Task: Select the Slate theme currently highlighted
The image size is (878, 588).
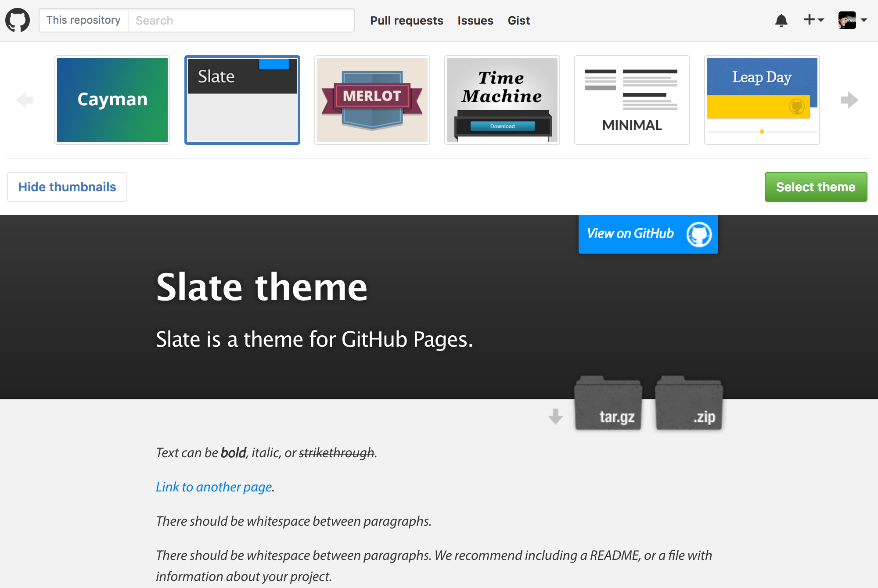Action: pyautogui.click(x=816, y=187)
